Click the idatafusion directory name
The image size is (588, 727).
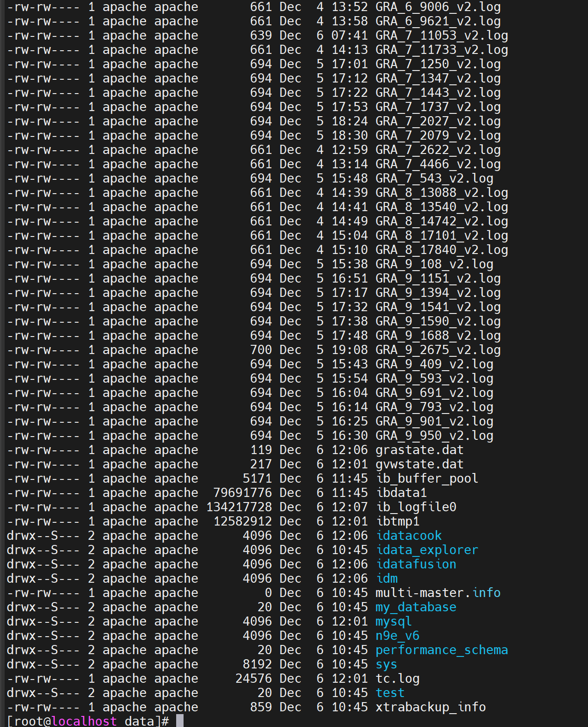coord(416,564)
